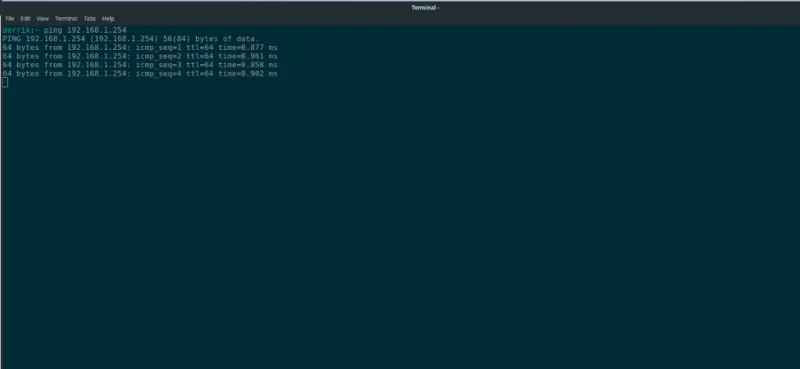Select the icmp_seq=3 ping reply line

[x=140, y=65]
